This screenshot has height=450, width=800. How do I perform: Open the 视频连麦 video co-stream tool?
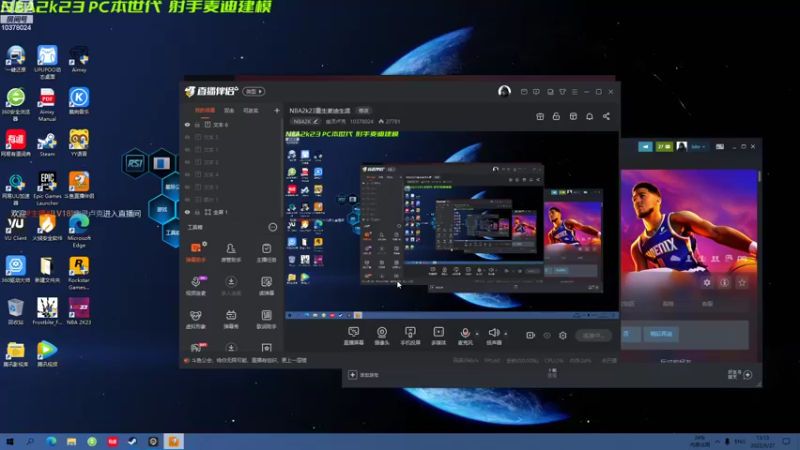tap(196, 286)
